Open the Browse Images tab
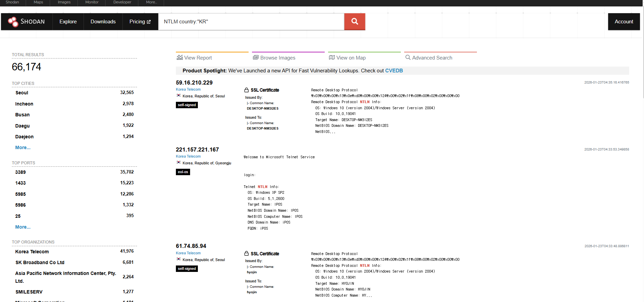Viewport: 644px width, 302px height. pyautogui.click(x=288, y=57)
